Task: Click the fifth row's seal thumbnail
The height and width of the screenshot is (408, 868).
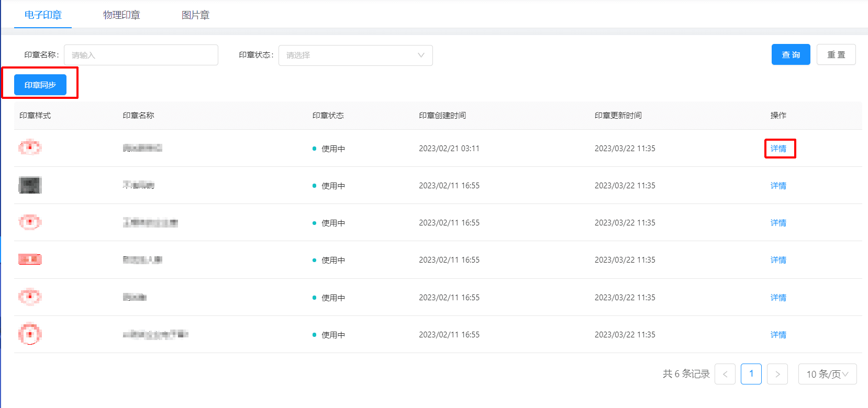Action: 30,297
